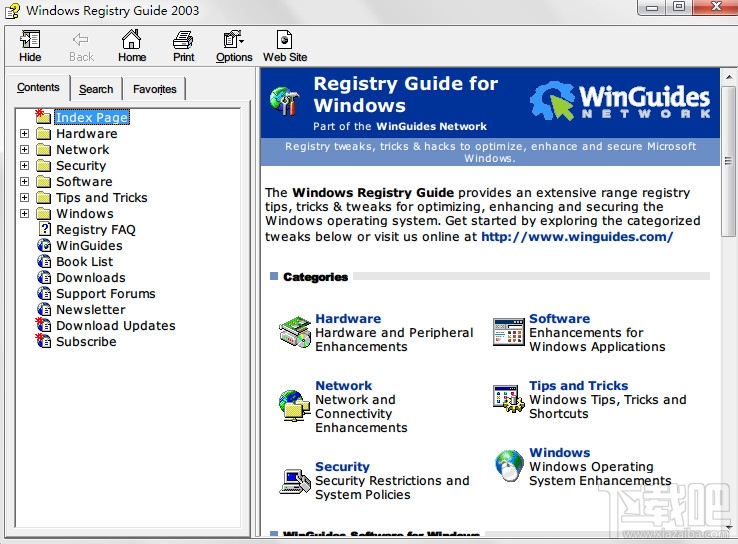Click the Network category globe icon
The height and width of the screenshot is (544, 738).
(294, 405)
